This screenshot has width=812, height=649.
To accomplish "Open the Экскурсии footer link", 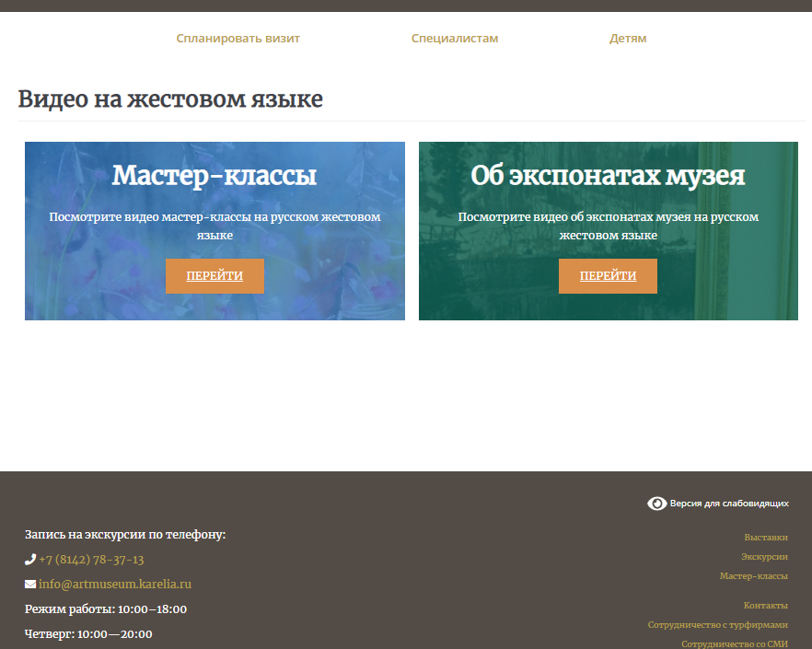I will coord(764,557).
